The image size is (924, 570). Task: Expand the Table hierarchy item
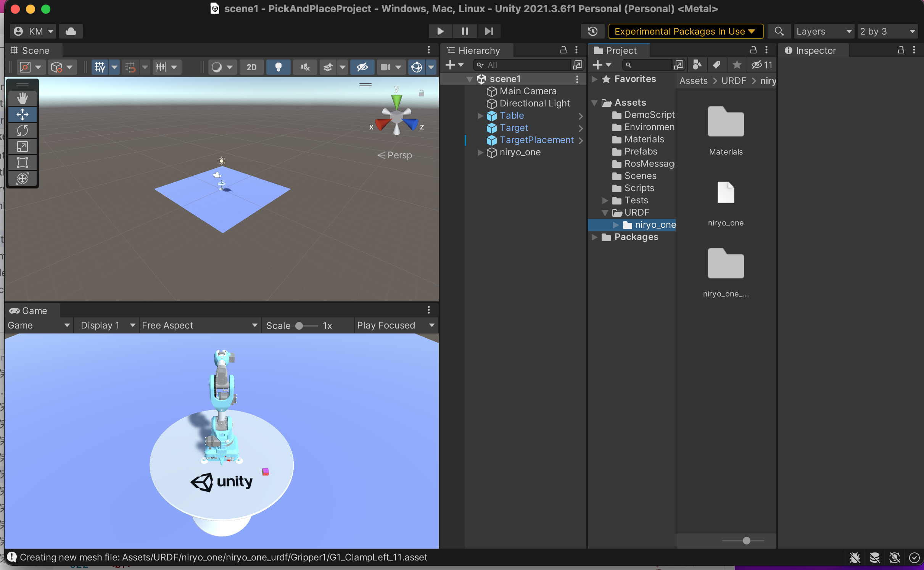pos(480,115)
